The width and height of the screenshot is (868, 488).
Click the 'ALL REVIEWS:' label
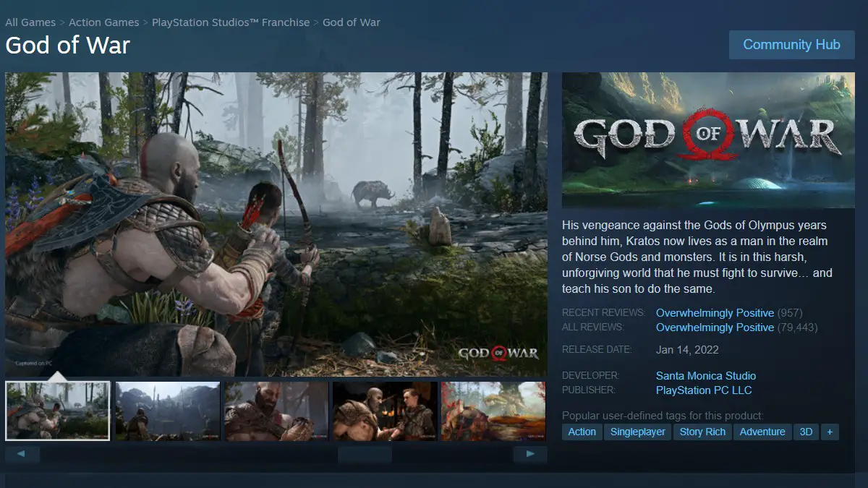click(592, 328)
